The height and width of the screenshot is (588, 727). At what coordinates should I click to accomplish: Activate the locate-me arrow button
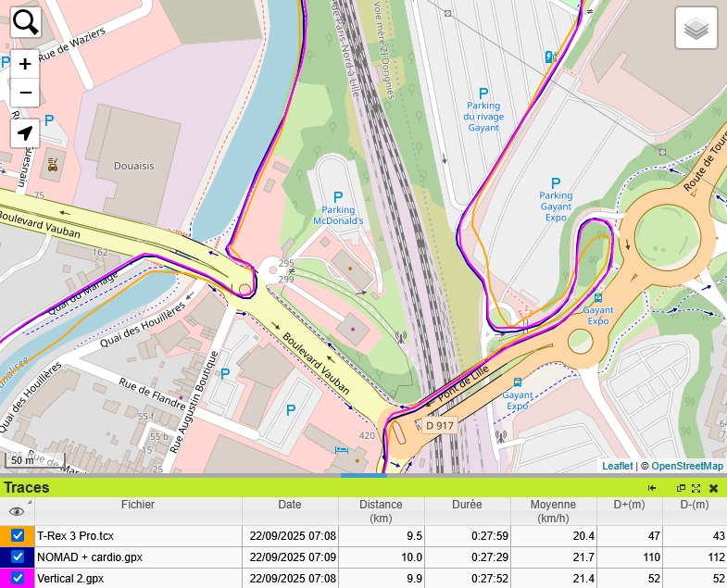coord(26,133)
